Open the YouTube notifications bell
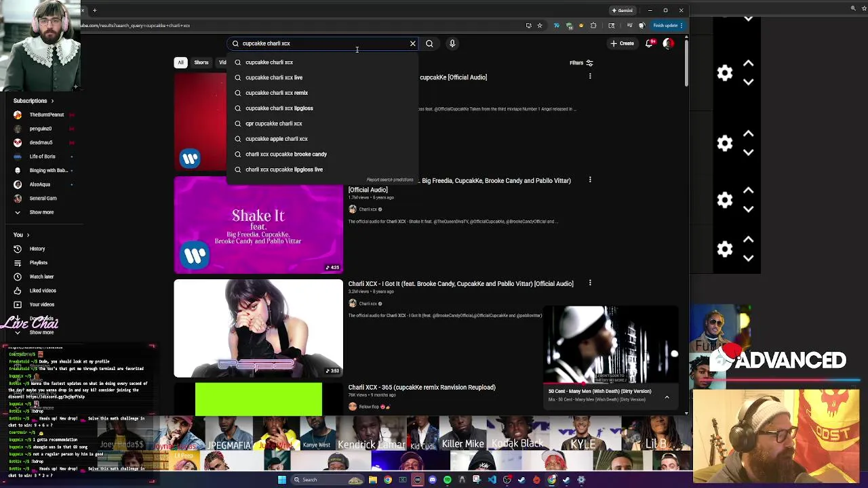This screenshot has width=868, height=488. point(649,43)
